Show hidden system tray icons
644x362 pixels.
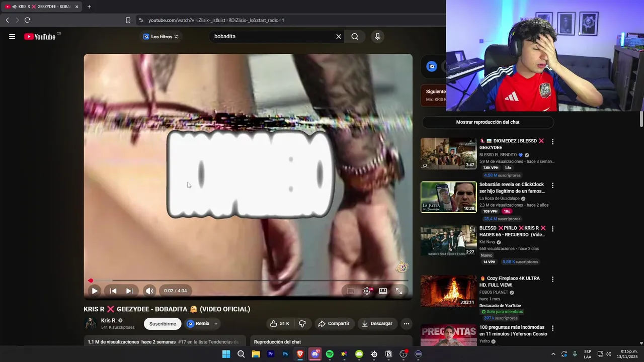(x=553, y=354)
